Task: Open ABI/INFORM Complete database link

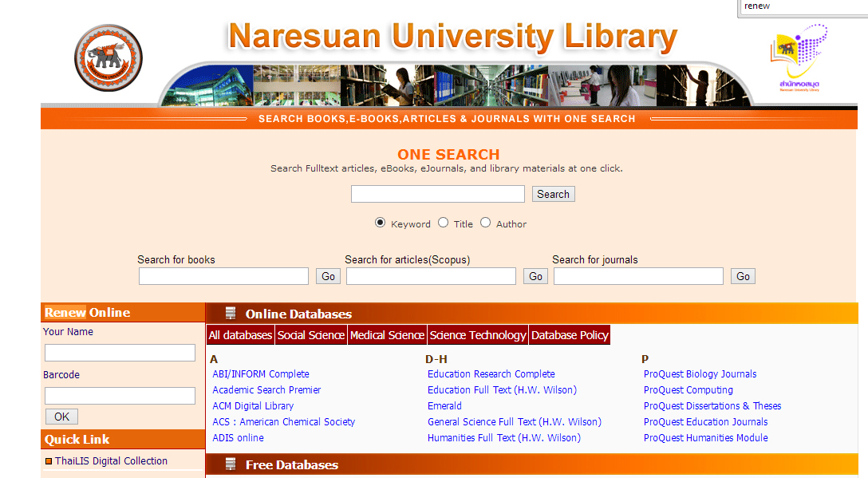Action: [x=261, y=374]
